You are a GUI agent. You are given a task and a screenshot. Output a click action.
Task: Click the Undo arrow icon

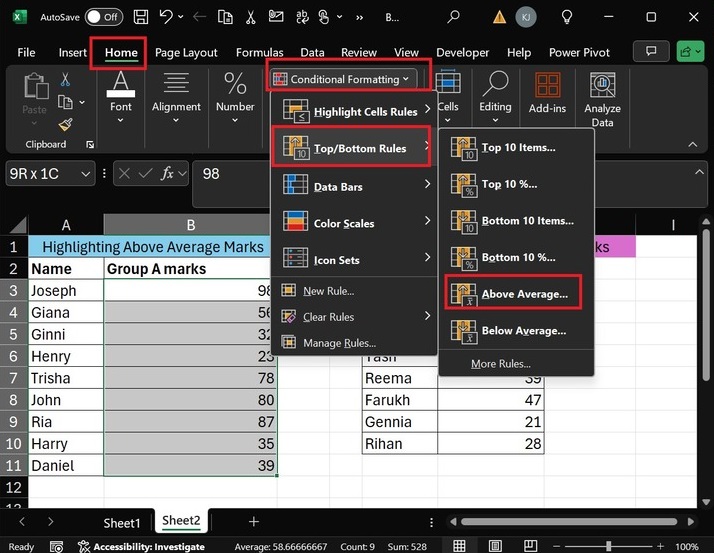167,17
